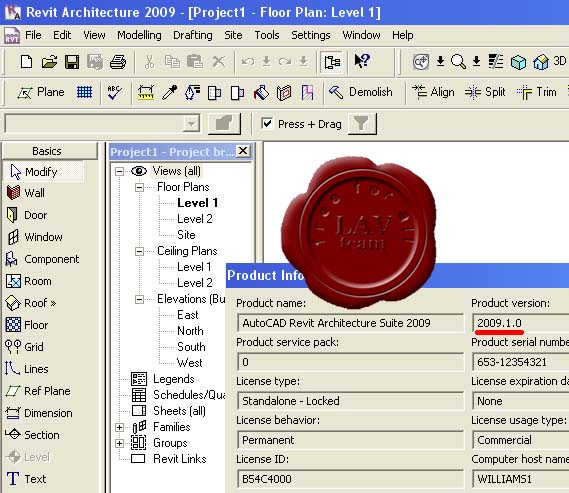Open the Modelling menu

[x=139, y=35]
